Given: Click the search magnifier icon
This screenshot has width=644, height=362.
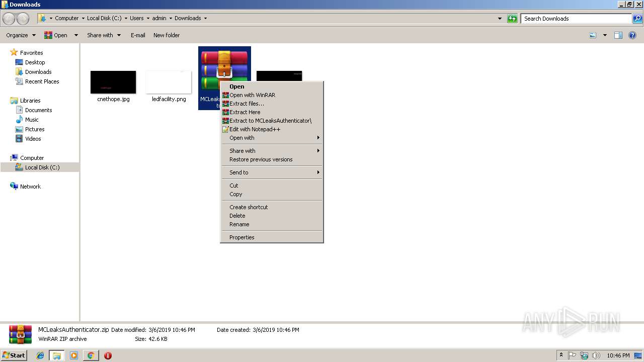Looking at the screenshot, I should click(x=637, y=19).
